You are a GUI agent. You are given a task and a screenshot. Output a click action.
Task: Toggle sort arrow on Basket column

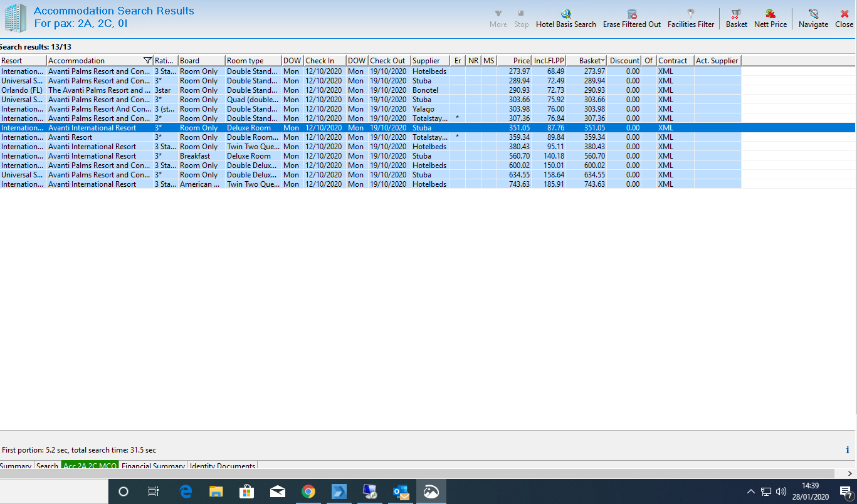[x=603, y=61]
